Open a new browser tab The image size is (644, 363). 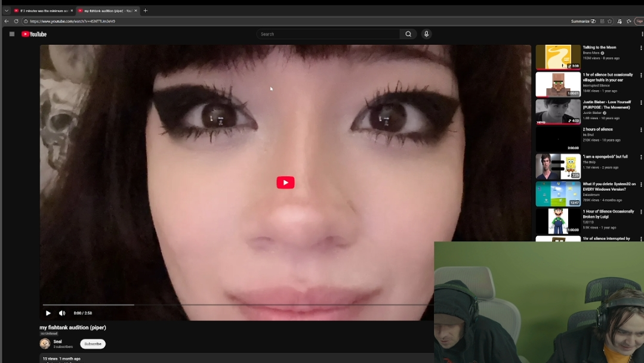coord(146,11)
